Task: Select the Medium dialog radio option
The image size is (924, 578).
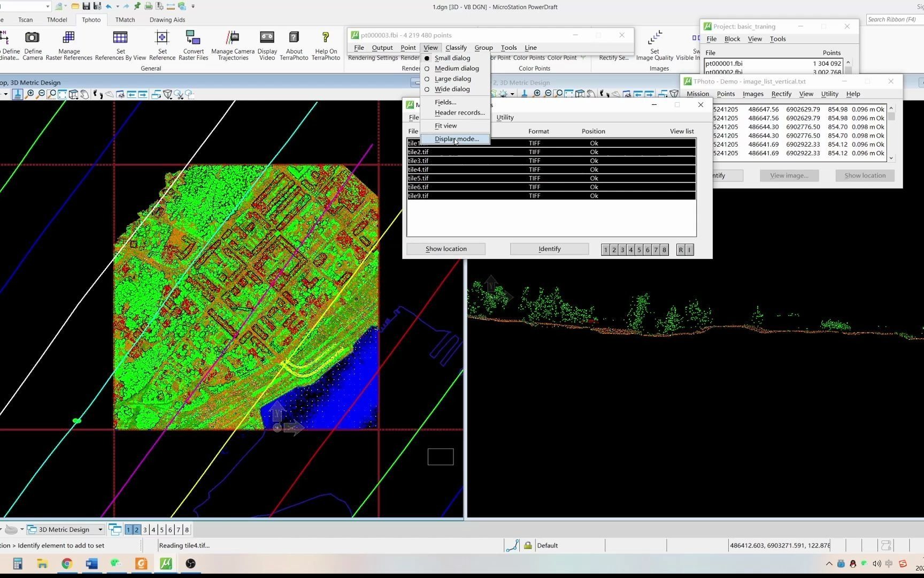Action: [456, 69]
